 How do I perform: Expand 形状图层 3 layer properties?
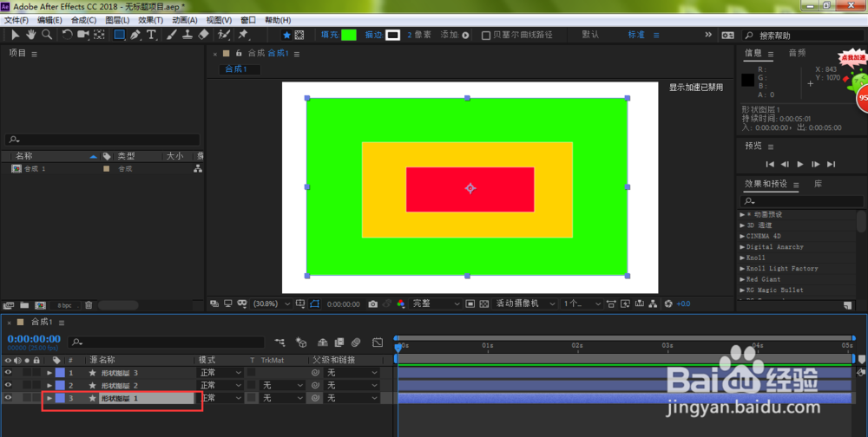pos(49,373)
